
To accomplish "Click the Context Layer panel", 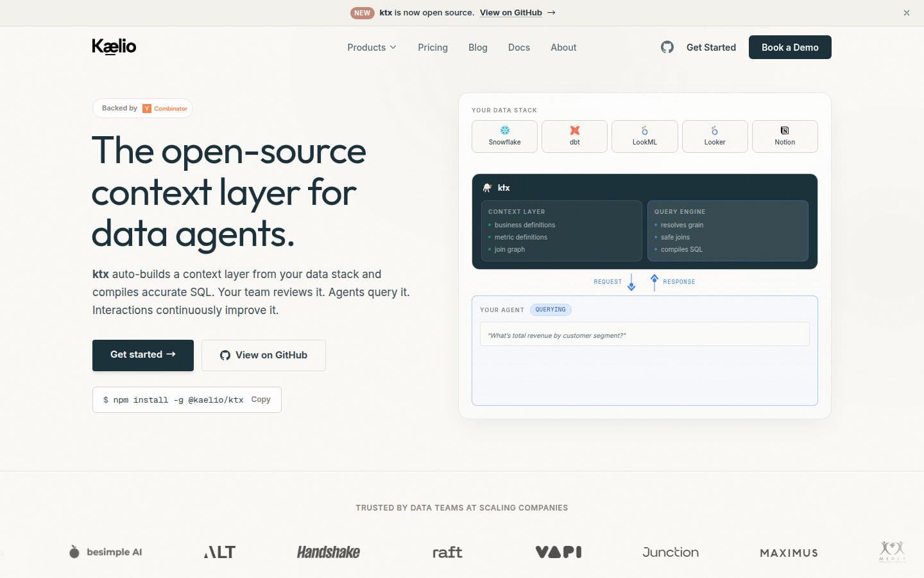I will (x=561, y=231).
